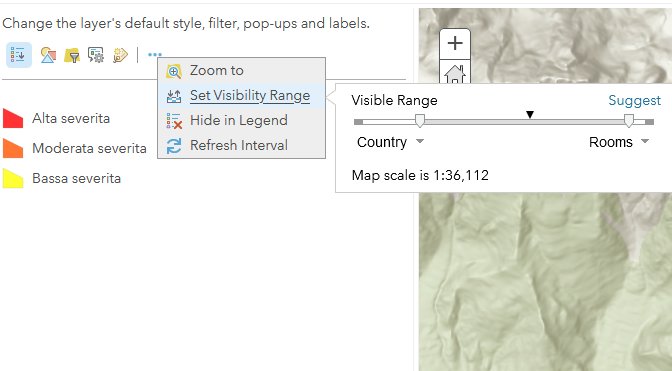Click the right visible range slider handle
Viewport: 672px width, 371px height.
[x=629, y=120]
